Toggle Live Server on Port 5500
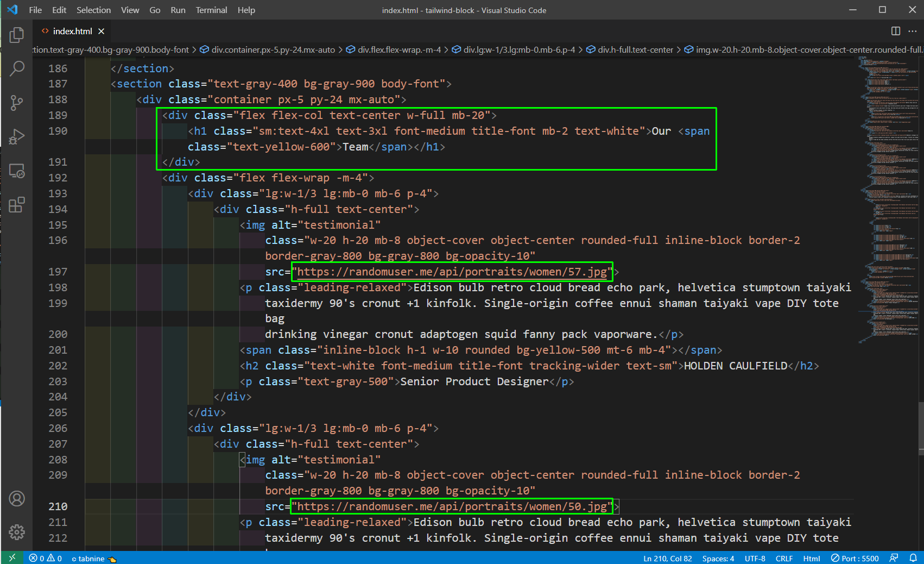This screenshot has height=564, width=924. point(855,559)
